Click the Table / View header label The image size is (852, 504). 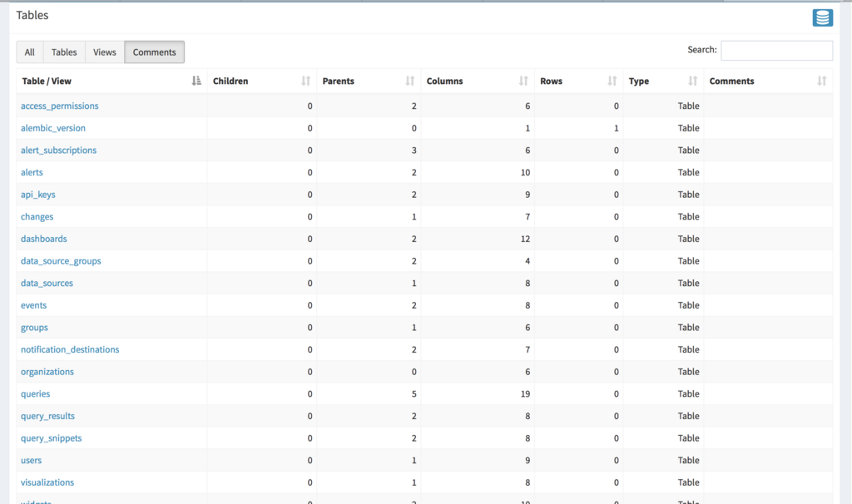[47, 81]
